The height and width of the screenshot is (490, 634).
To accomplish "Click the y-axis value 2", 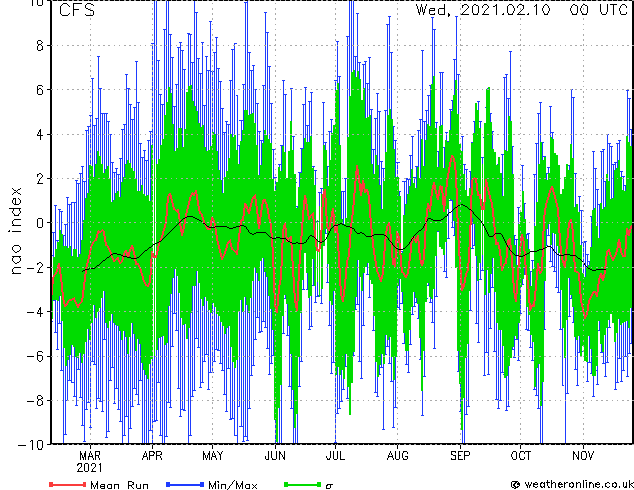I will 40,179.
